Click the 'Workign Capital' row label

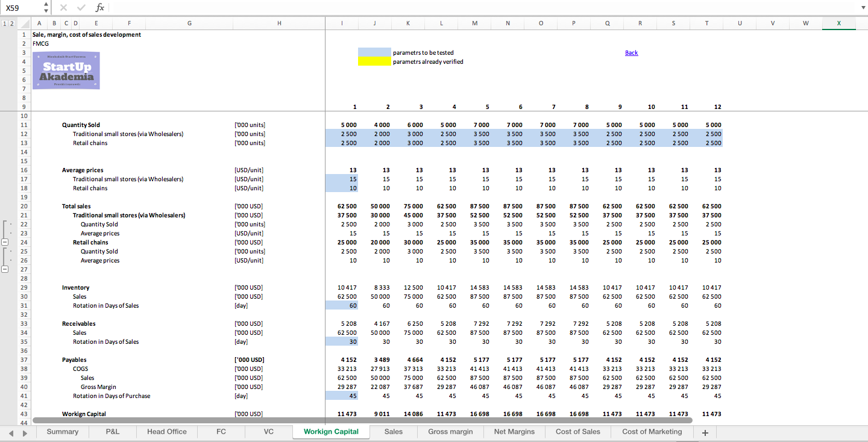tap(83, 414)
